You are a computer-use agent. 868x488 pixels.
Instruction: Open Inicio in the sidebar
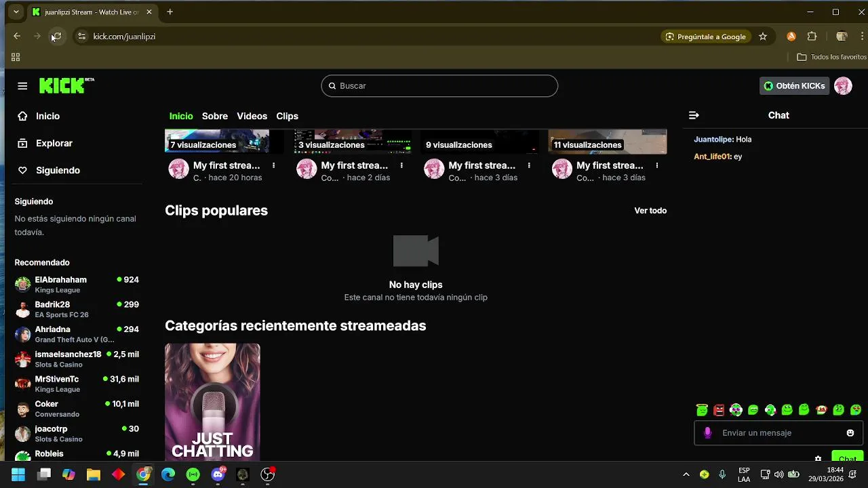[39, 116]
